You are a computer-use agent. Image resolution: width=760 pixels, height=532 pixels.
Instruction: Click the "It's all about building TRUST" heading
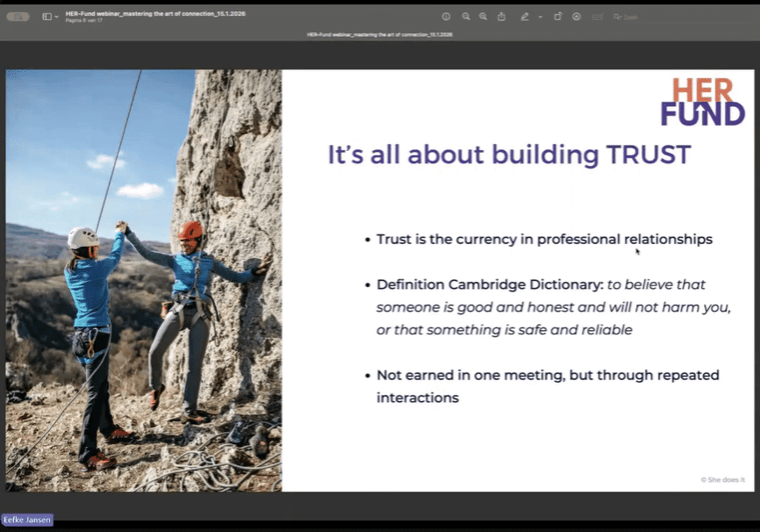[509, 155]
